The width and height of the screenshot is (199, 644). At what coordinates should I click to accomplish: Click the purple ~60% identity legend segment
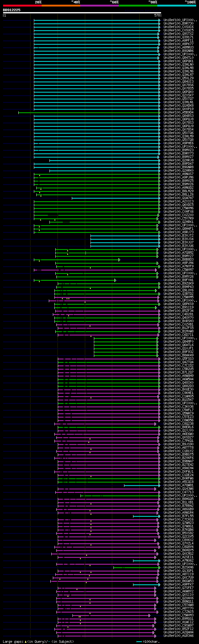click(x=99, y=6)
